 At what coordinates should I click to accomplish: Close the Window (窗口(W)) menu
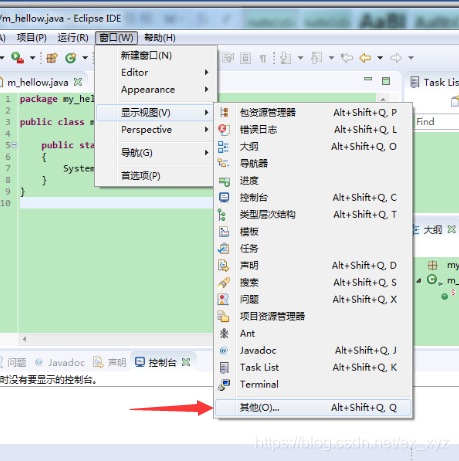coord(116,38)
